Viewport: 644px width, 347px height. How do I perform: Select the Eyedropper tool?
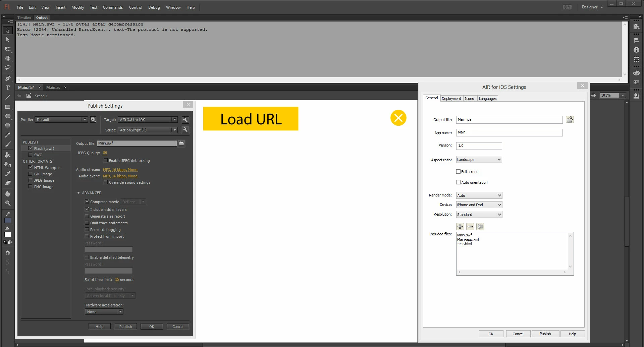point(7,174)
